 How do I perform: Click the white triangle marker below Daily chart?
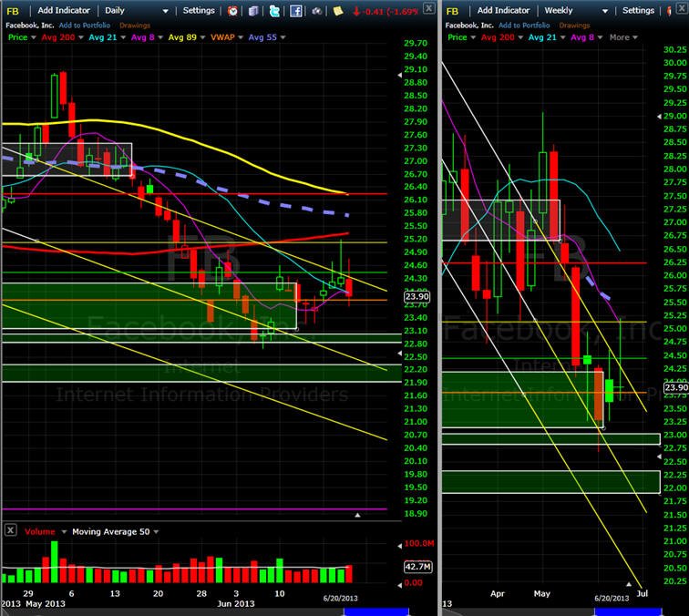(x=357, y=515)
